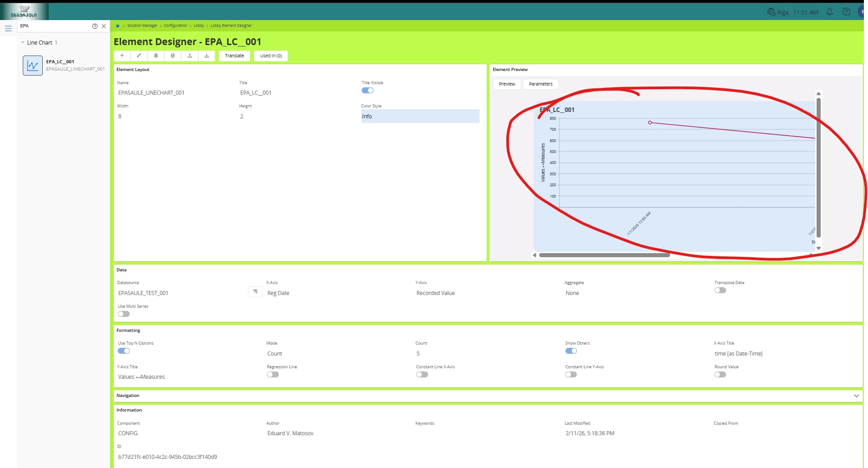Click the download import arrow icon
868x468 pixels.
click(x=207, y=56)
